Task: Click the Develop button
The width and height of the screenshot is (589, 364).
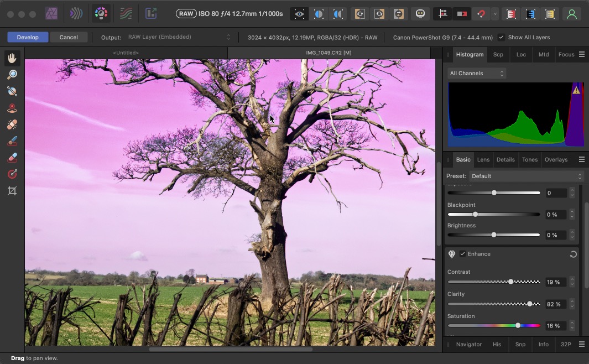Action: tap(28, 37)
